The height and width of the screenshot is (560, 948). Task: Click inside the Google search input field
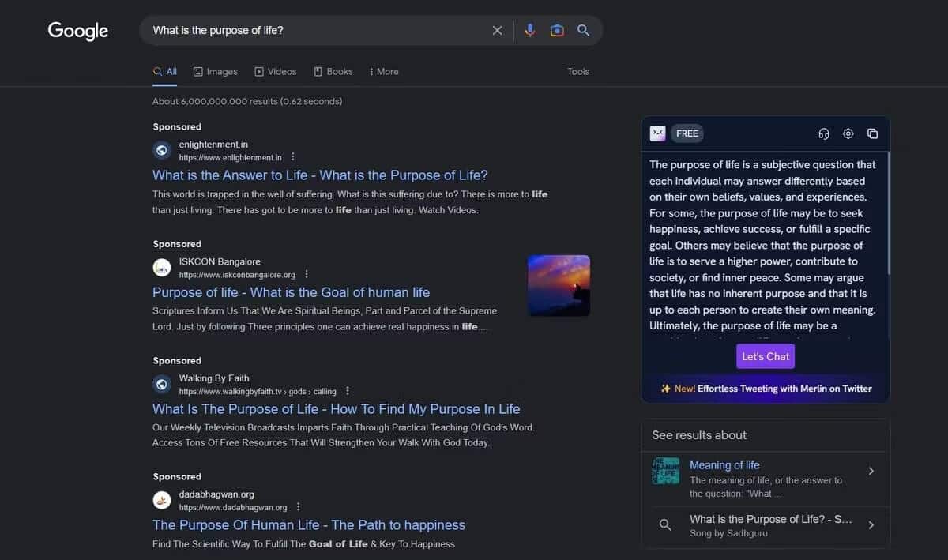click(x=316, y=31)
